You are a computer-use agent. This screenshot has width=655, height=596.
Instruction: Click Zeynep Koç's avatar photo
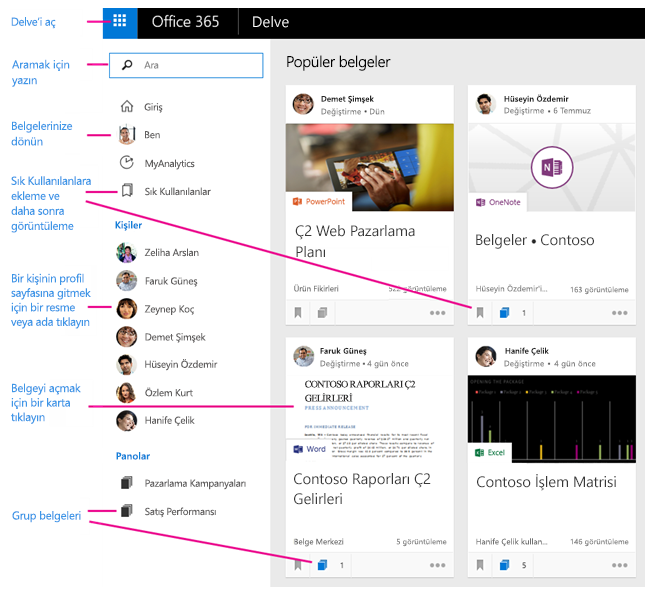coord(127,309)
